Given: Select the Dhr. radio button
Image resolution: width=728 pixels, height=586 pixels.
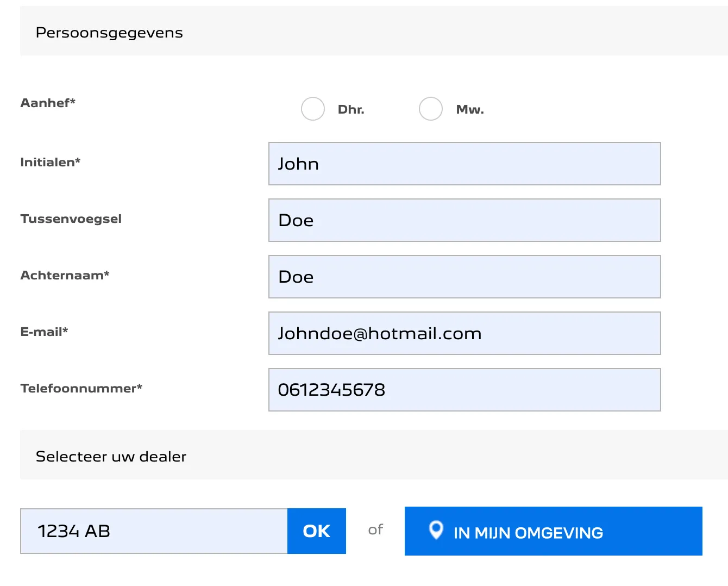Looking at the screenshot, I should tap(313, 109).
